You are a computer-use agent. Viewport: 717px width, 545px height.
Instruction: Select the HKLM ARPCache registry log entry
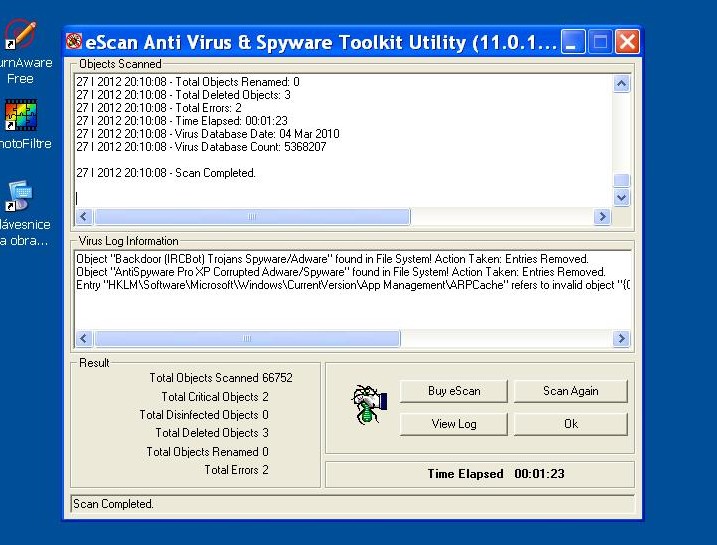pos(353,285)
